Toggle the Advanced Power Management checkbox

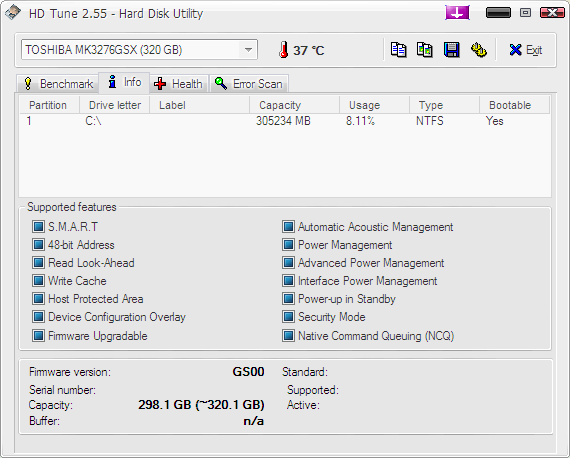click(288, 262)
